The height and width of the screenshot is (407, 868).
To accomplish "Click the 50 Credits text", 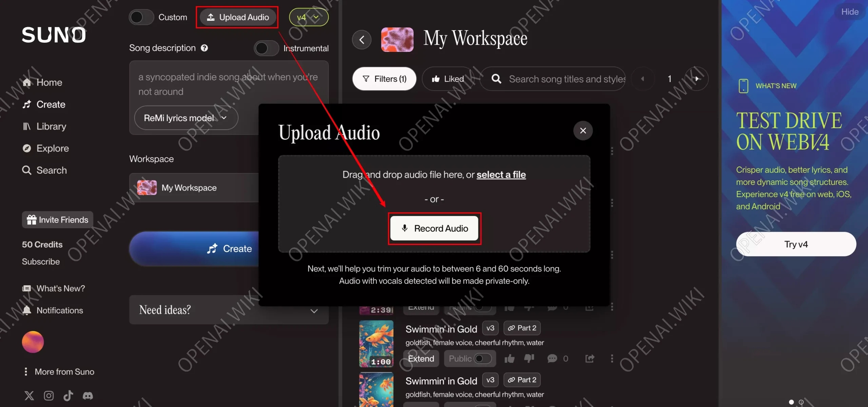I will click(42, 245).
